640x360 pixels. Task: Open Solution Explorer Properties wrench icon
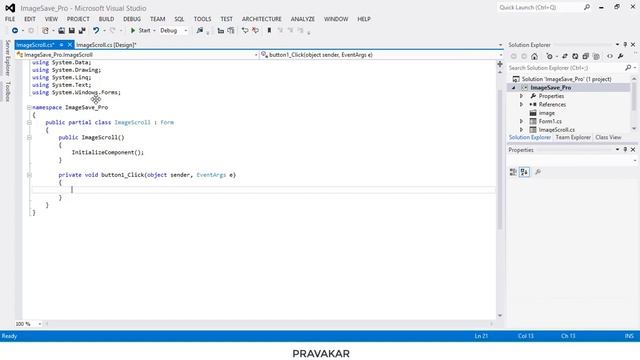click(620, 56)
